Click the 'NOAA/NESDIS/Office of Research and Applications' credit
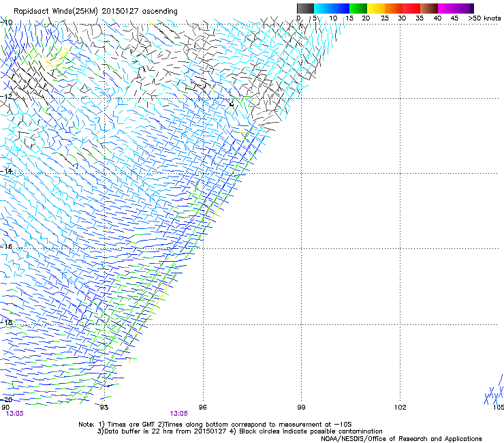 pos(401,439)
